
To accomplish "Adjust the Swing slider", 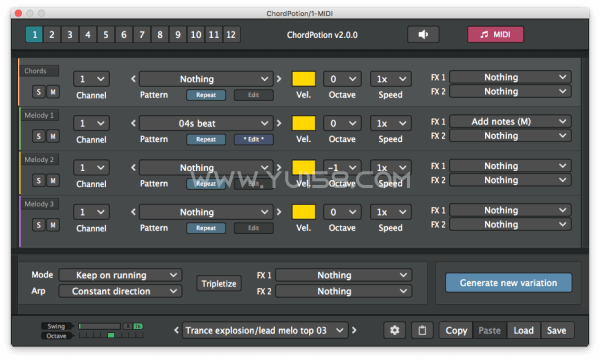I will point(99,326).
